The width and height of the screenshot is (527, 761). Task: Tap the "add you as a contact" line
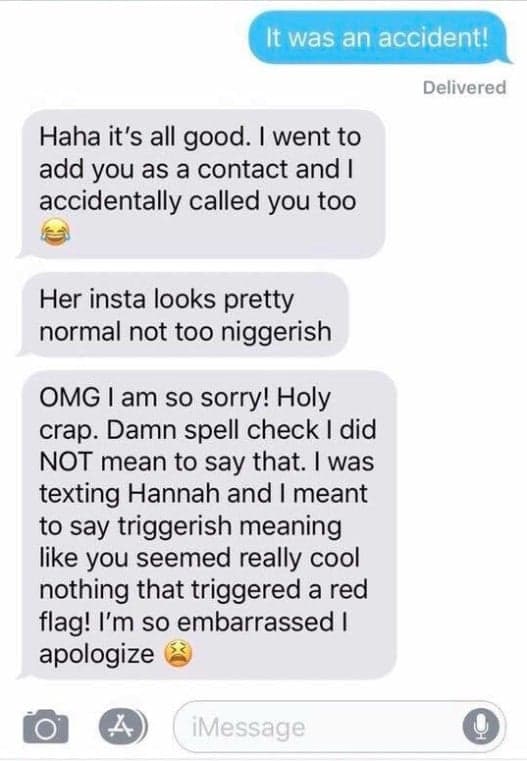point(196,169)
